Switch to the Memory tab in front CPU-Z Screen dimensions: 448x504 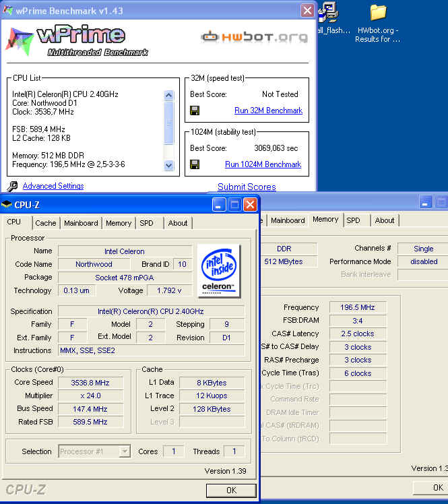119,223
